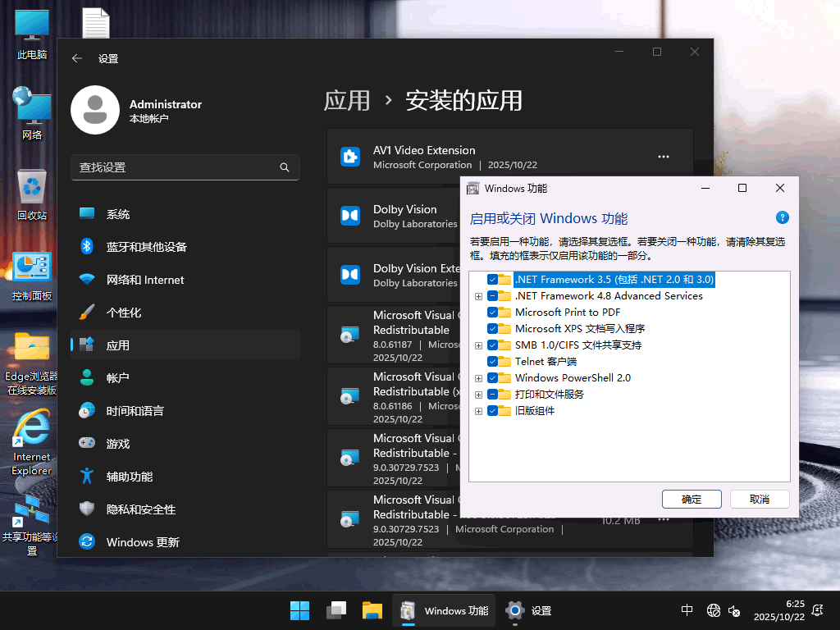840x630 pixels.
Task: Click 确定 in Windows 功能 dialog
Action: (692, 500)
